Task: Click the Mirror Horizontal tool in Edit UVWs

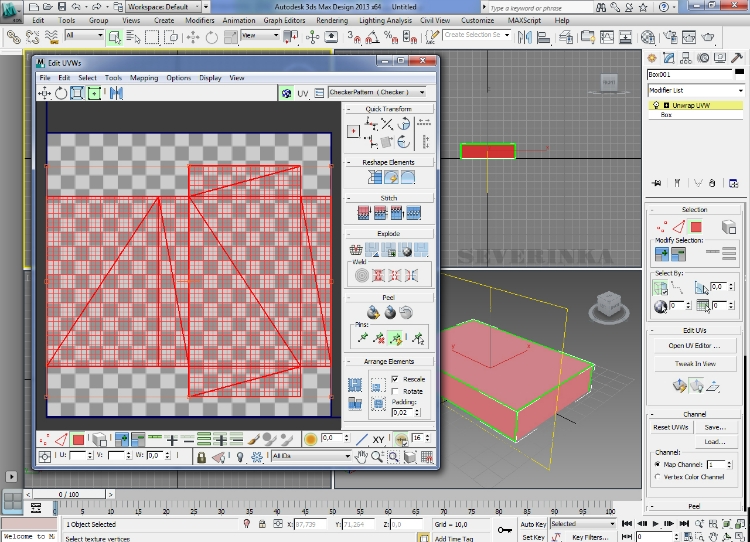Action: [116, 93]
